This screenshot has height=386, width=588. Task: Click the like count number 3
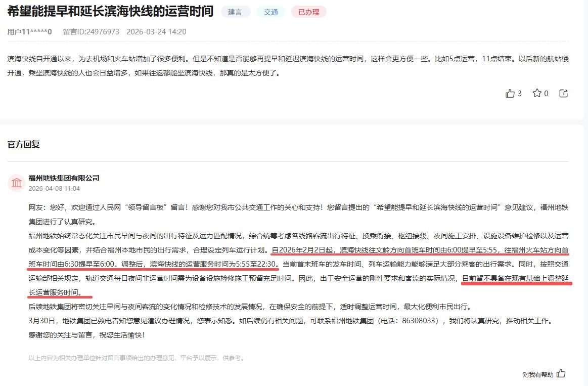click(x=520, y=93)
